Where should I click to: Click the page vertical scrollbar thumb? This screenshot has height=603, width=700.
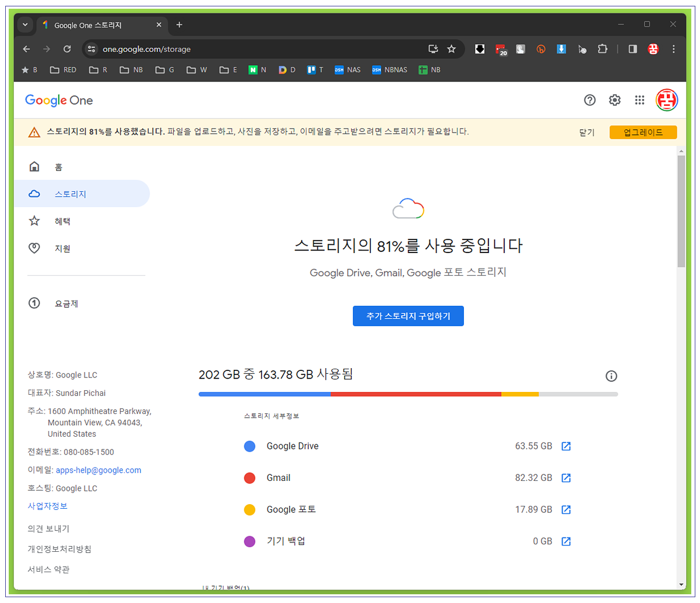(x=681, y=212)
